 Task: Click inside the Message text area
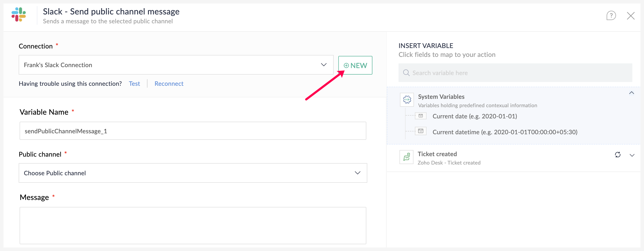pos(192,225)
